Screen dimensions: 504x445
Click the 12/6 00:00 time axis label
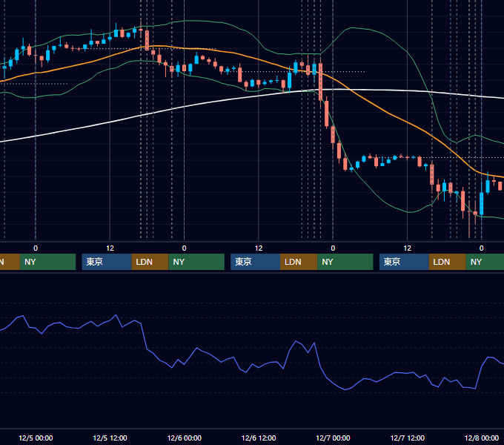click(x=184, y=438)
